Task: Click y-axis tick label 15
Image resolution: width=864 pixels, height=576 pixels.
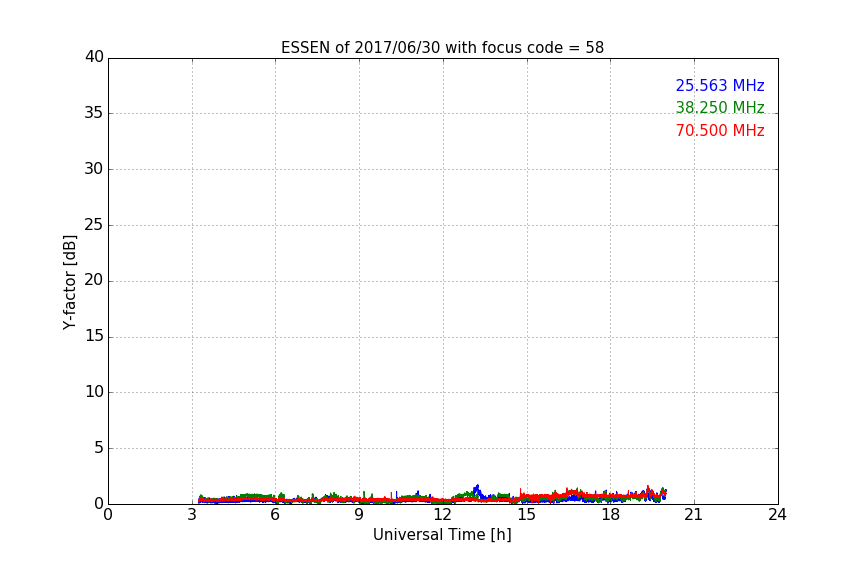Action: point(94,336)
